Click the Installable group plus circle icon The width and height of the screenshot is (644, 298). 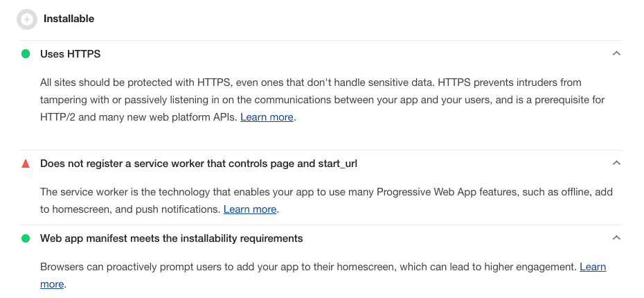[27, 19]
